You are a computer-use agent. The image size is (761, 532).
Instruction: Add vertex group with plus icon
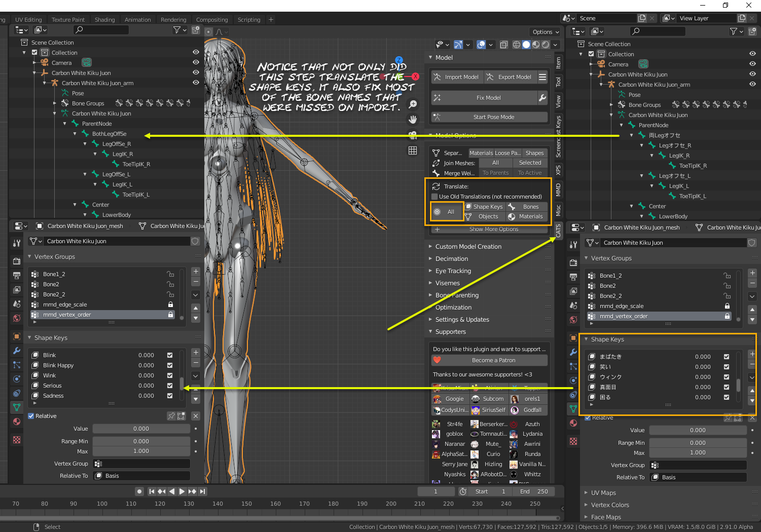[x=196, y=272]
